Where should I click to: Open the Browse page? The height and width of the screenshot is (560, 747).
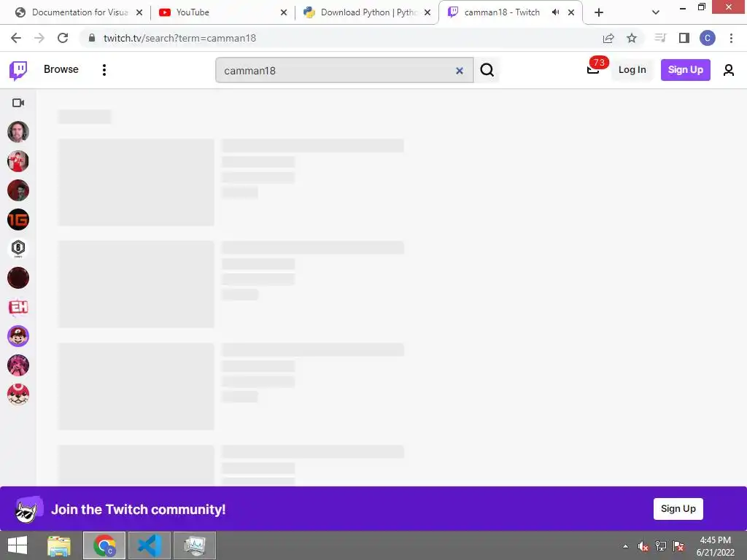(x=61, y=69)
